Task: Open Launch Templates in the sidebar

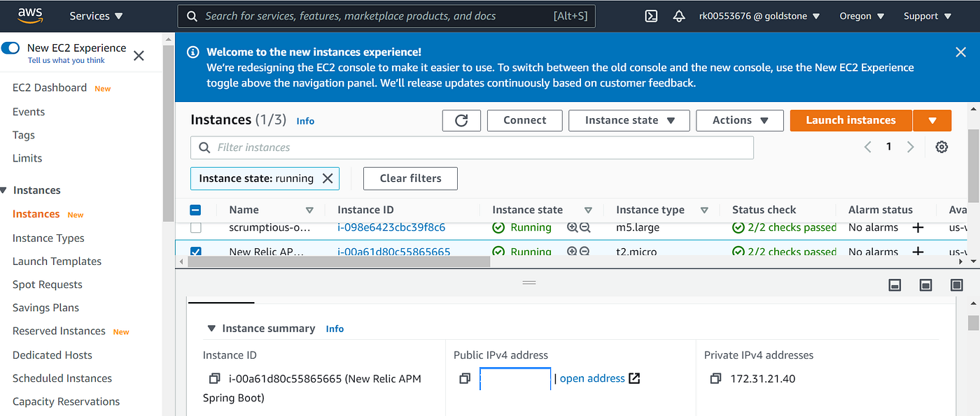Action: (x=57, y=261)
